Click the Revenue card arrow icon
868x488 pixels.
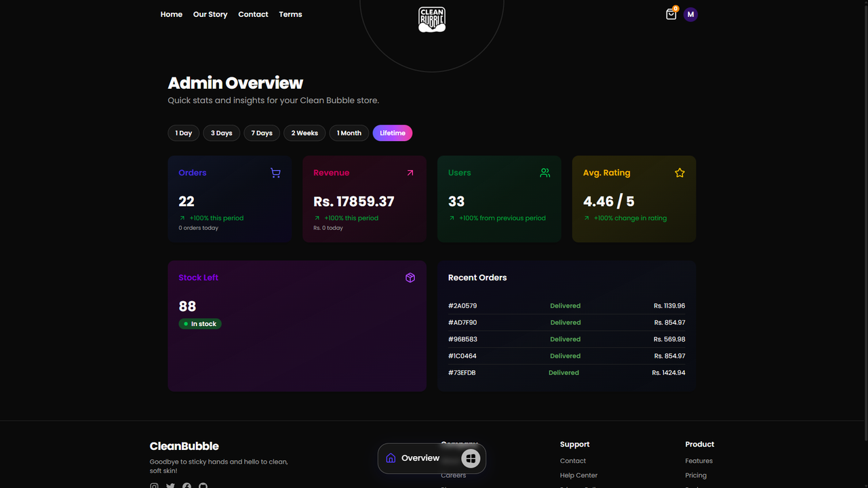tap(410, 173)
